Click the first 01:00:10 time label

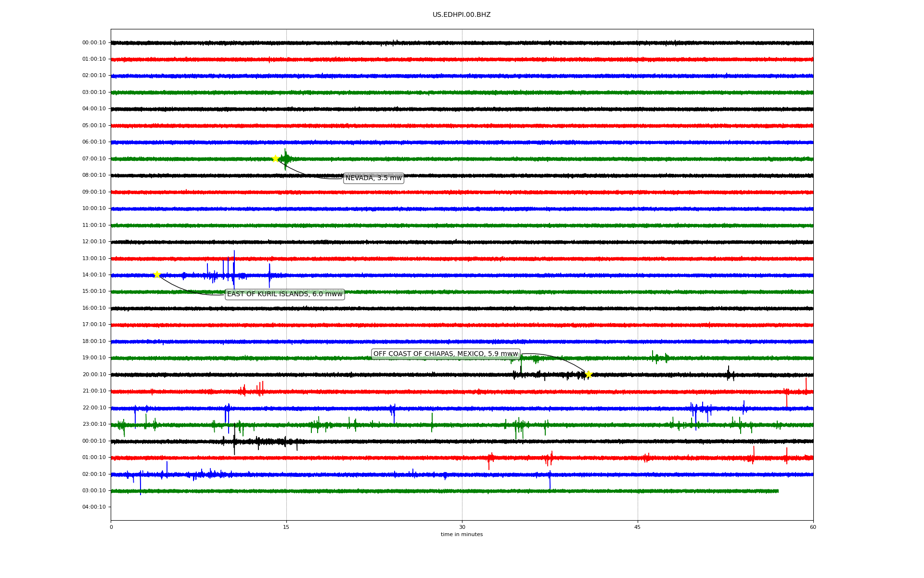point(94,59)
